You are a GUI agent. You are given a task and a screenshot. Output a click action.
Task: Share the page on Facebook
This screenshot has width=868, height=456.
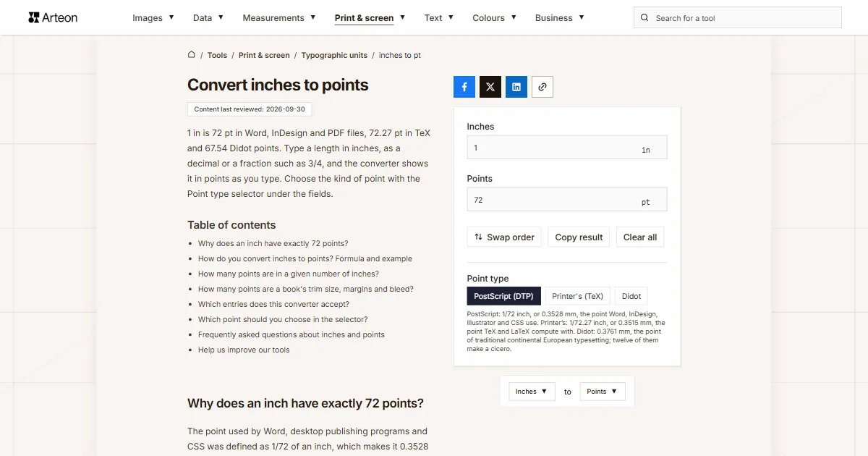(x=464, y=87)
